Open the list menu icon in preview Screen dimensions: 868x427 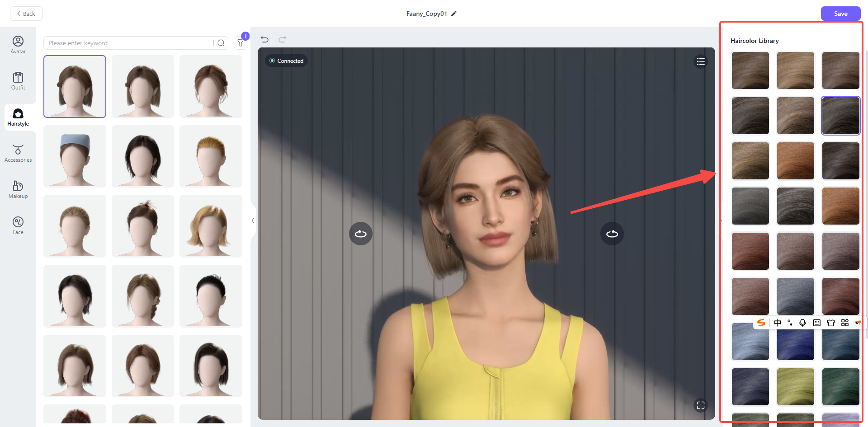click(701, 61)
